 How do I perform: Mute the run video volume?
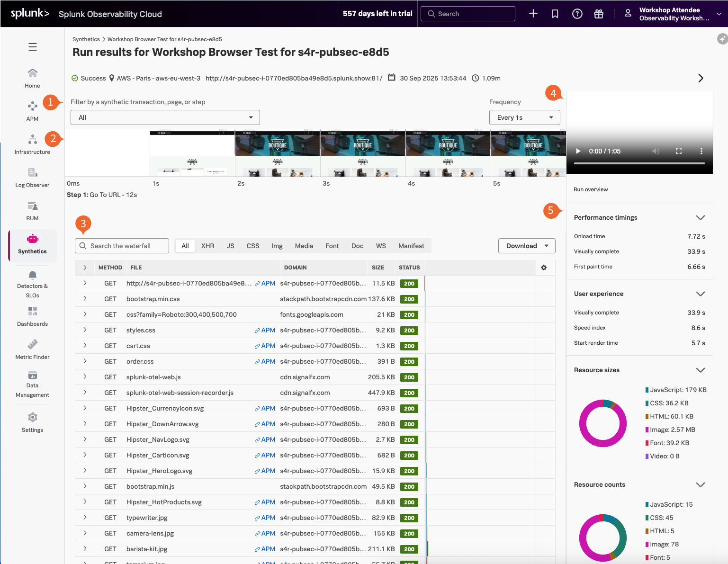point(656,151)
